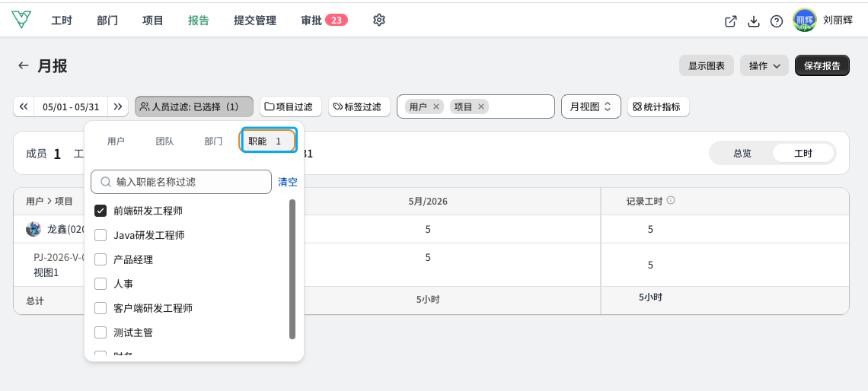Viewport: 868px width, 391px height.
Task: Click the 清空 link
Action: (287, 182)
